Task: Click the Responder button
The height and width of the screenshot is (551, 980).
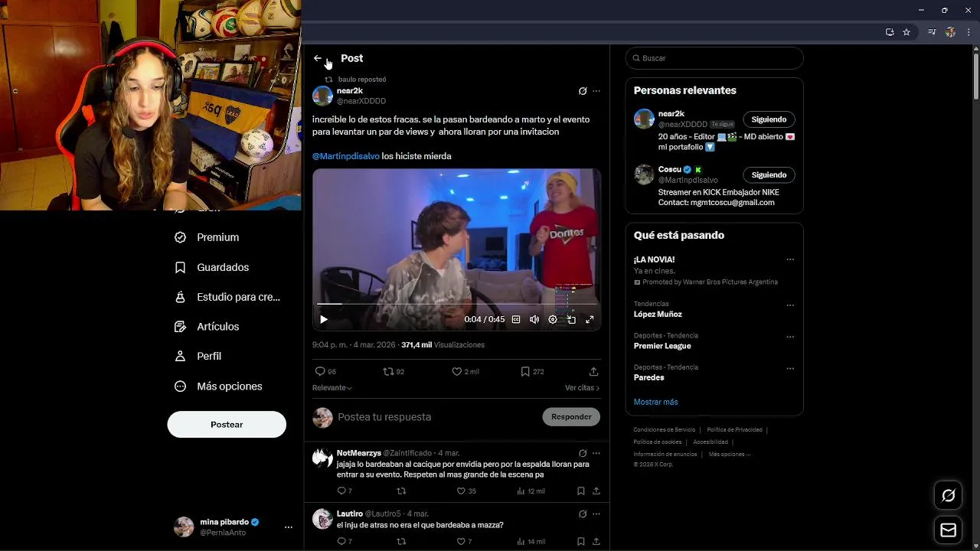Action: [571, 417]
